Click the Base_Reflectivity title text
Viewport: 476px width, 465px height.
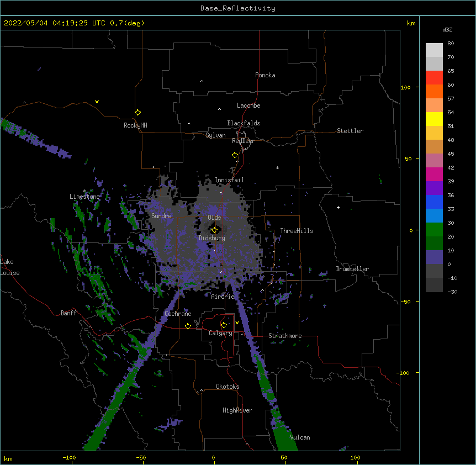tap(238, 8)
